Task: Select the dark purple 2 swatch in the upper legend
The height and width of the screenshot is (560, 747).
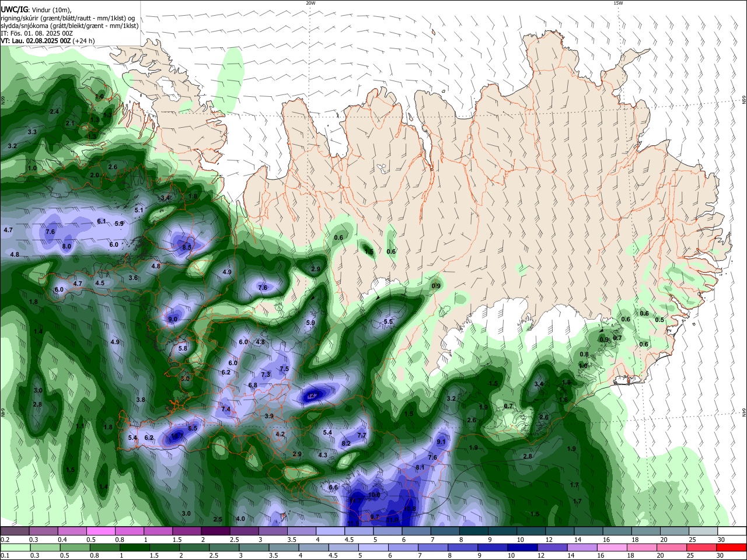Action: (x=215, y=531)
